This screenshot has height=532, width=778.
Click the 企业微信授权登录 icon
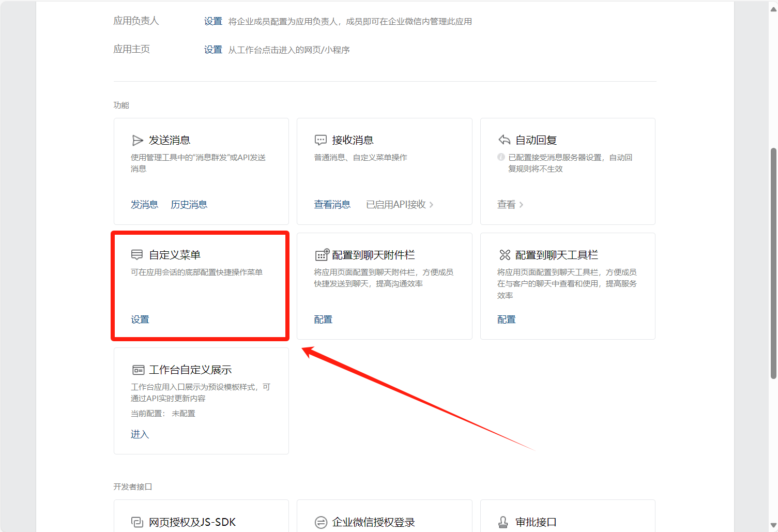click(321, 522)
